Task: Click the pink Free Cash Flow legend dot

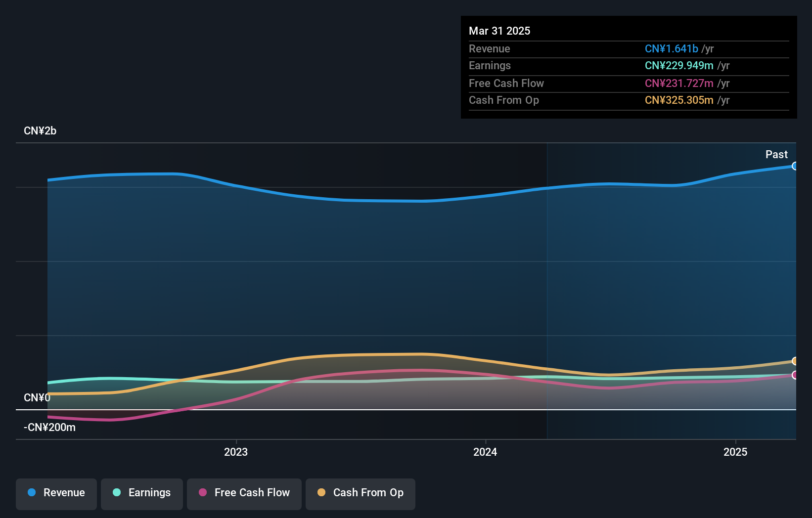Action: (203, 492)
